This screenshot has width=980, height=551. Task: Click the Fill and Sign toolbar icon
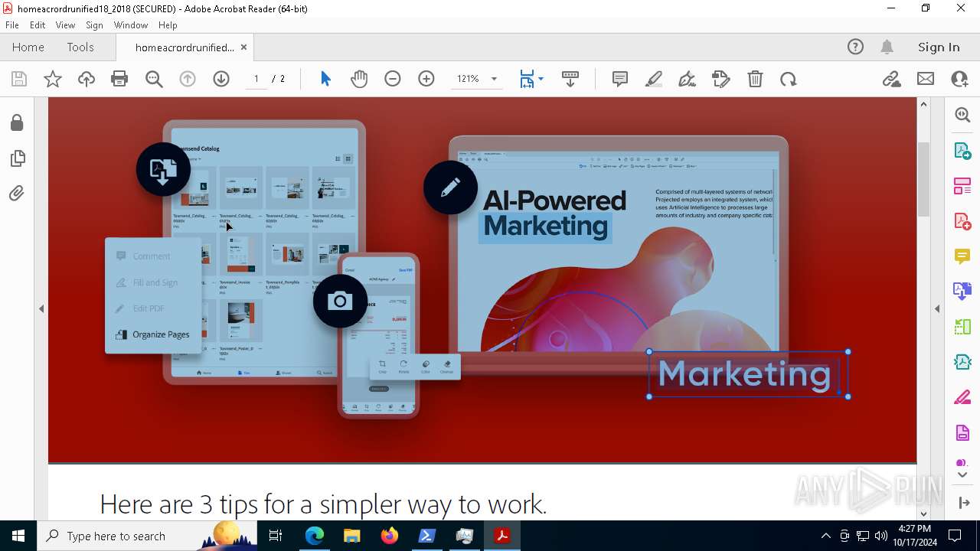[x=720, y=79]
